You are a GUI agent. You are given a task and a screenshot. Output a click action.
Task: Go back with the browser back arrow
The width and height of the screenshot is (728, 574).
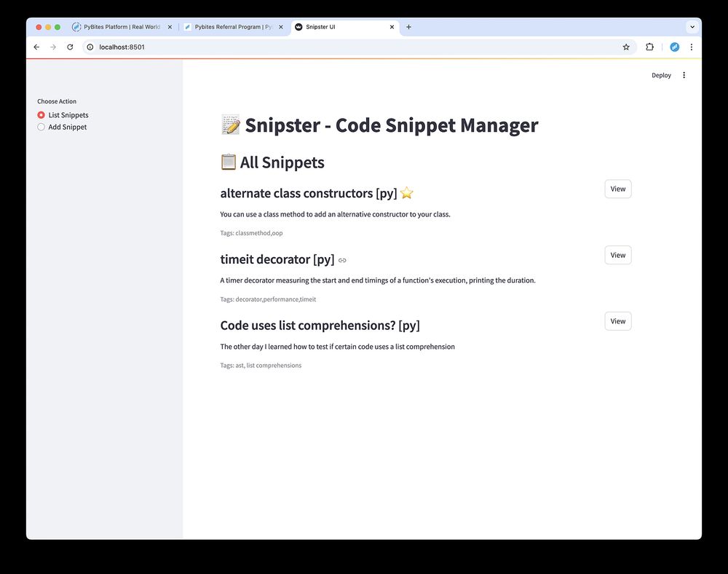pyautogui.click(x=36, y=47)
